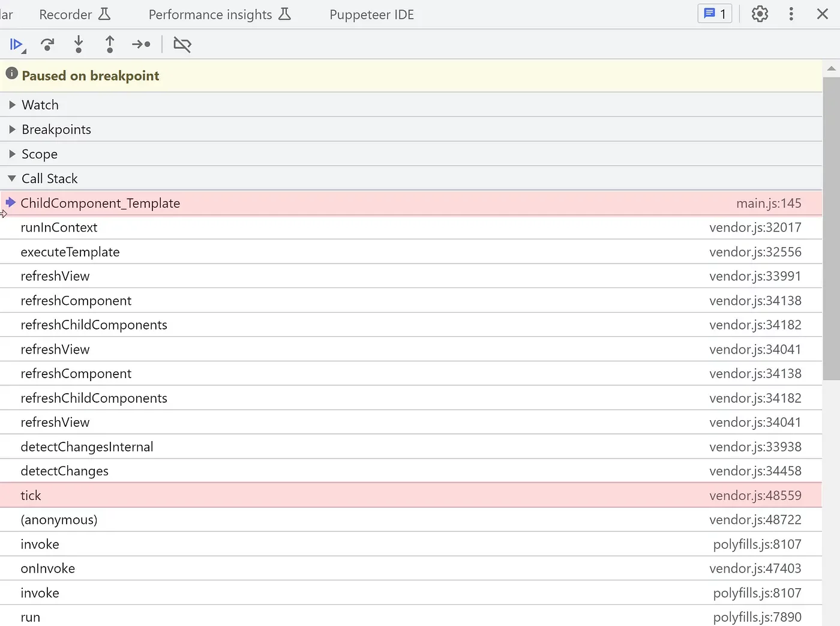Screen dimensions: 840x626
Task: Toggle Deactivate breakpoints
Action: (x=182, y=44)
